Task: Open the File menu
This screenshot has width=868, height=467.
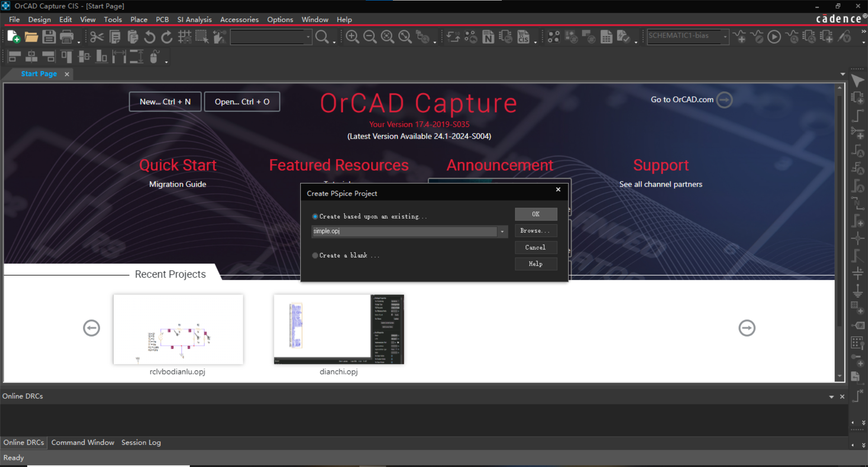Action: [14, 19]
